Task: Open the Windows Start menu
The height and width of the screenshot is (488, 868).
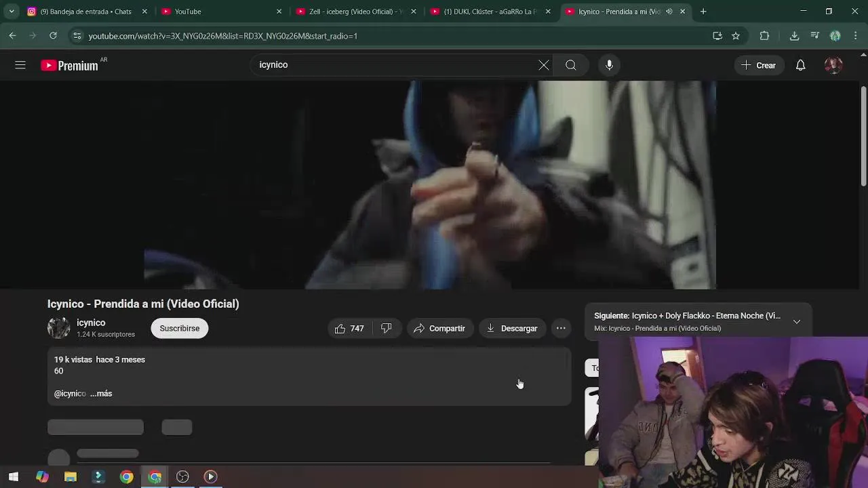Action: [x=14, y=477]
